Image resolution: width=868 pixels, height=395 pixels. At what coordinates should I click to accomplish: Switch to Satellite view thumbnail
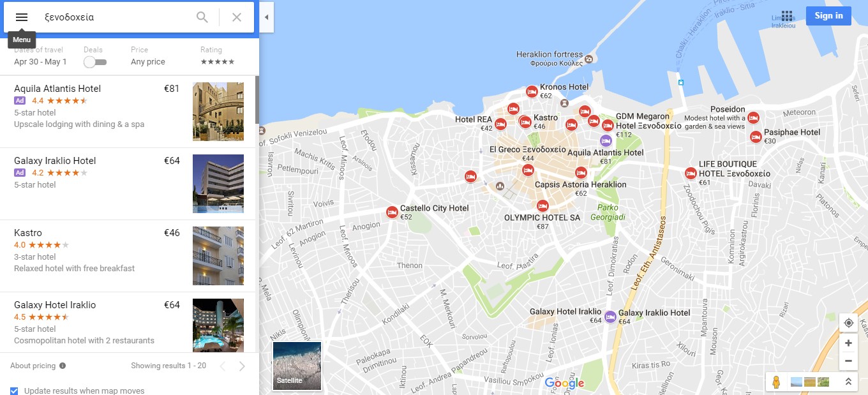pyautogui.click(x=297, y=366)
